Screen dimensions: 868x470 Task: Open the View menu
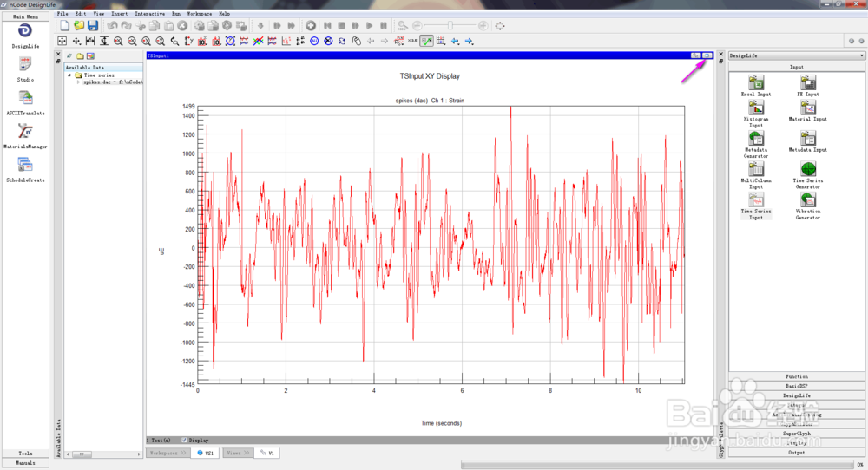[x=99, y=13]
